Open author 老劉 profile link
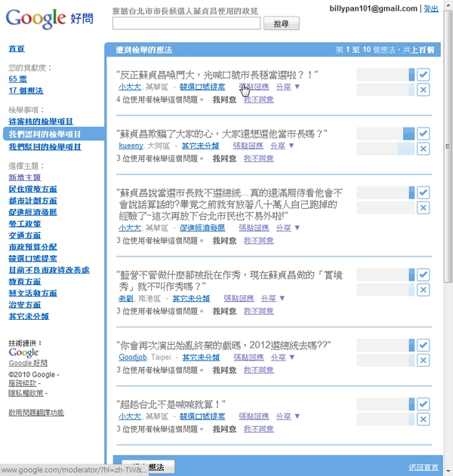453x476 pixels. [126, 299]
